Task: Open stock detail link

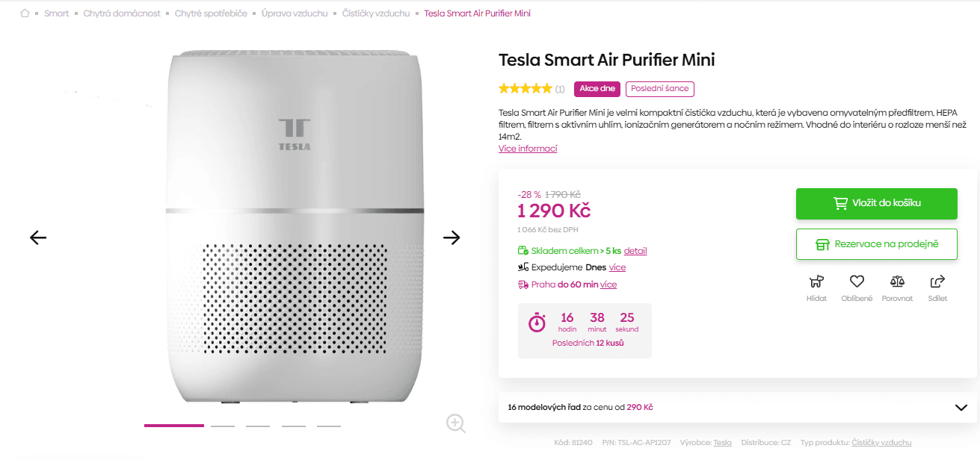Action: (x=635, y=251)
